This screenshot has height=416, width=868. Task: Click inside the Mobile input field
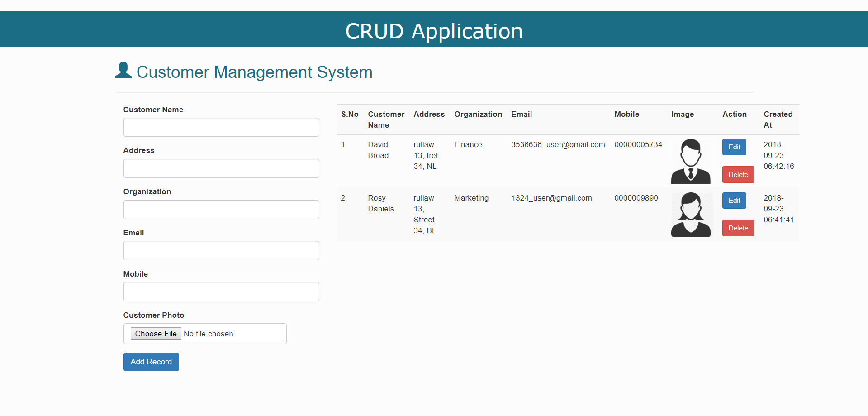(x=221, y=292)
